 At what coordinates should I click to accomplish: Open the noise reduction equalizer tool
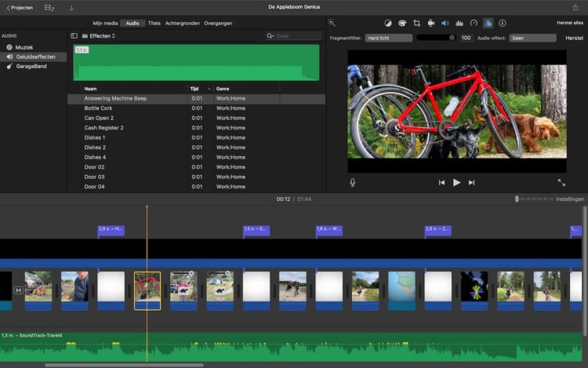coord(459,24)
